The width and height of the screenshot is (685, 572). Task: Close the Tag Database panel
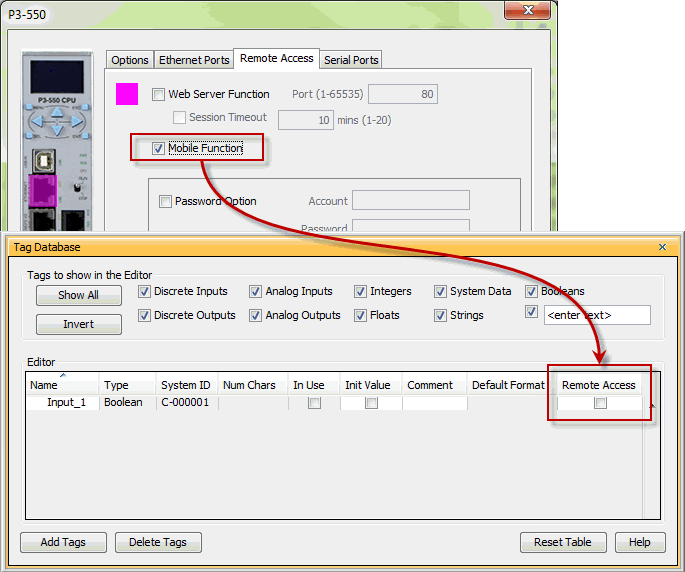coord(662,247)
